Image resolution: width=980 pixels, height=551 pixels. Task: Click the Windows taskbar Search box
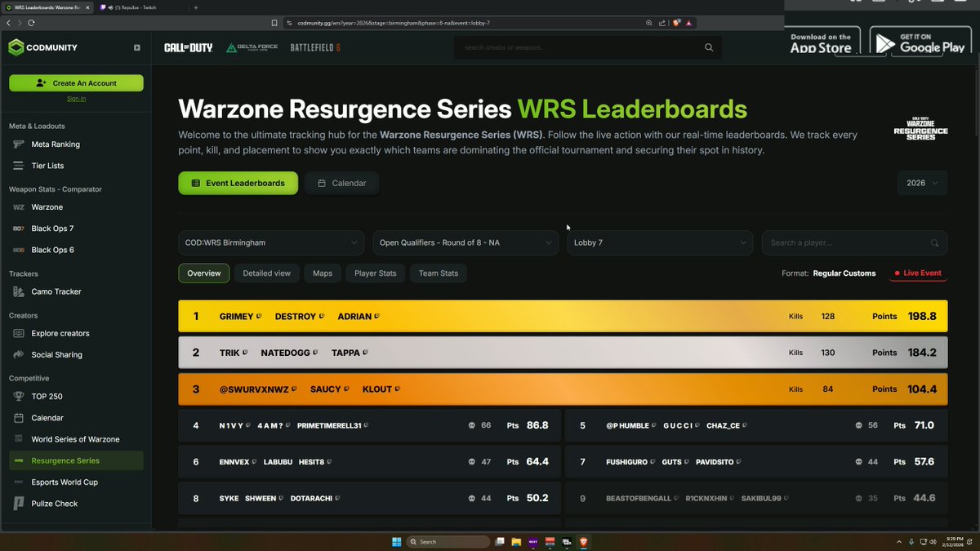pyautogui.click(x=448, y=541)
